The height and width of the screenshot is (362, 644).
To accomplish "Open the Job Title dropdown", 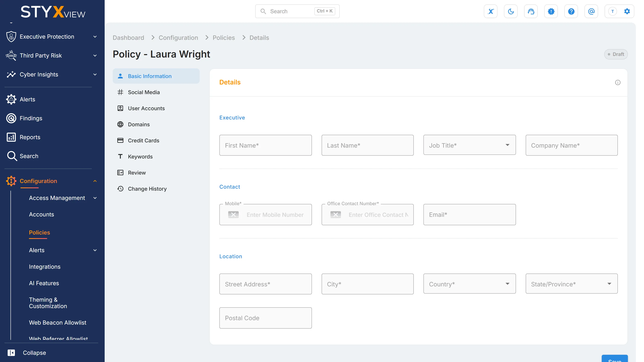I will [x=469, y=145].
